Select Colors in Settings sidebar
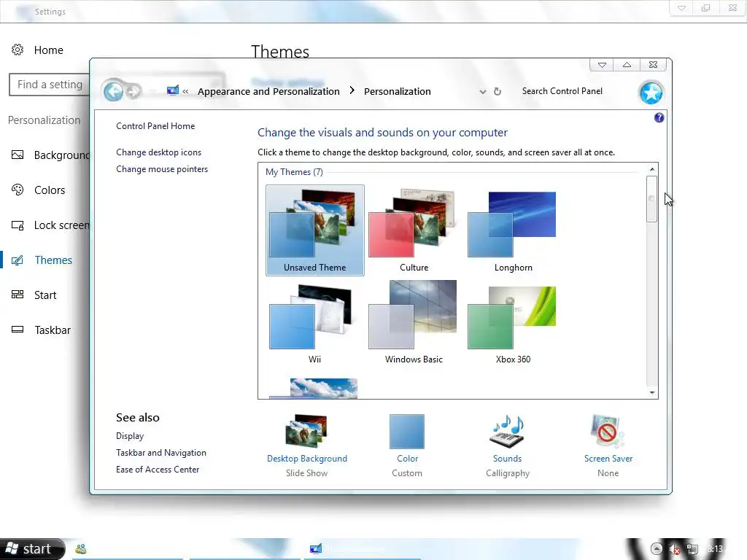Image resolution: width=747 pixels, height=560 pixels. click(x=50, y=190)
